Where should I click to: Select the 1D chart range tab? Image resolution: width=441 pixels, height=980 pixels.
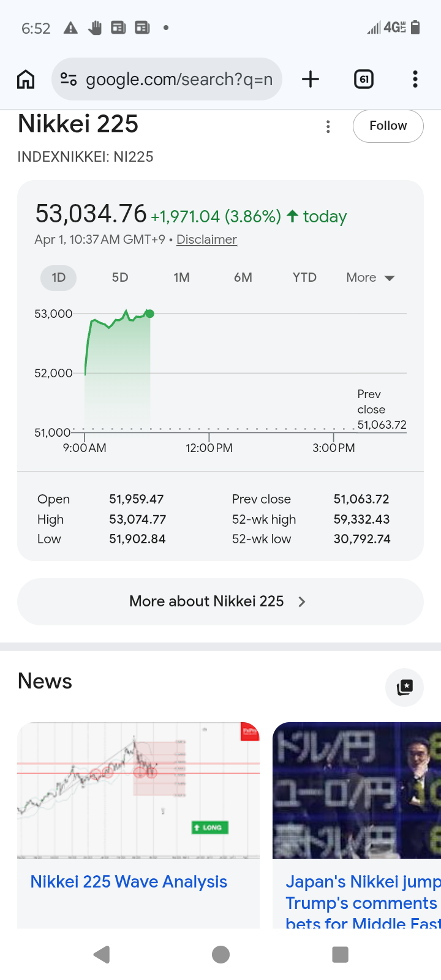point(58,277)
